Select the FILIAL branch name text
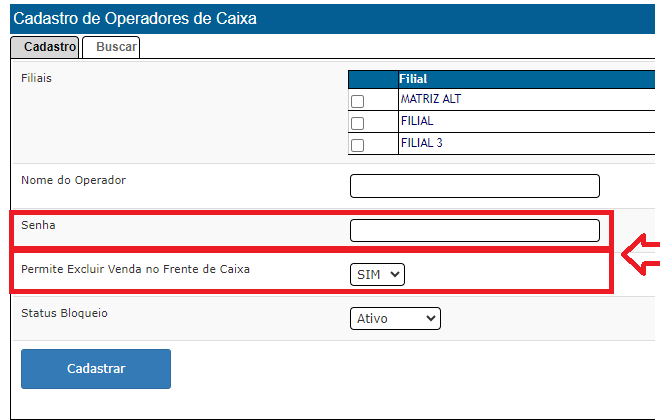Screen dimensions: 660x420 point(417,122)
